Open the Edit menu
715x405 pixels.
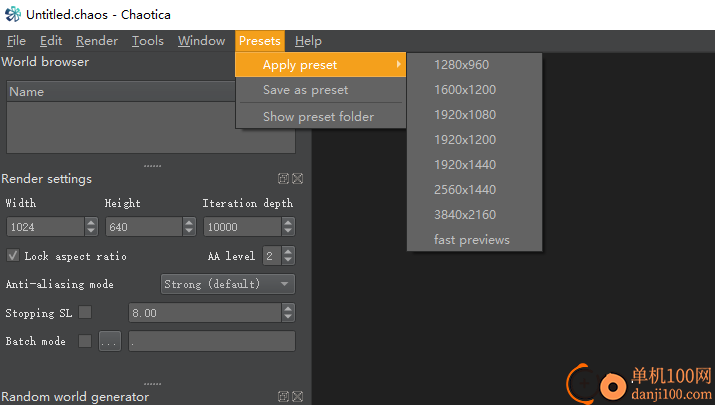[x=51, y=41]
